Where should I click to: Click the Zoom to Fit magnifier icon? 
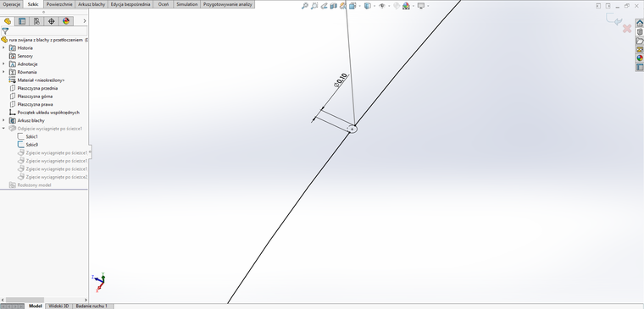[x=305, y=6]
